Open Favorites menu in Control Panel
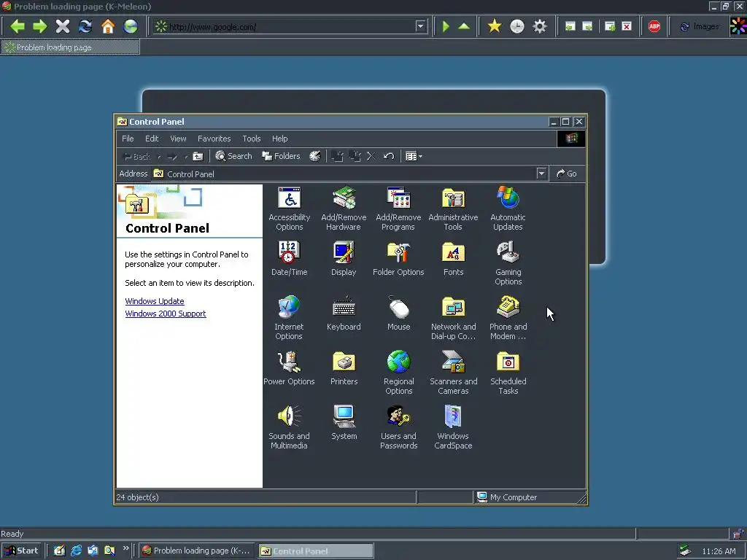747x560 pixels. point(214,139)
